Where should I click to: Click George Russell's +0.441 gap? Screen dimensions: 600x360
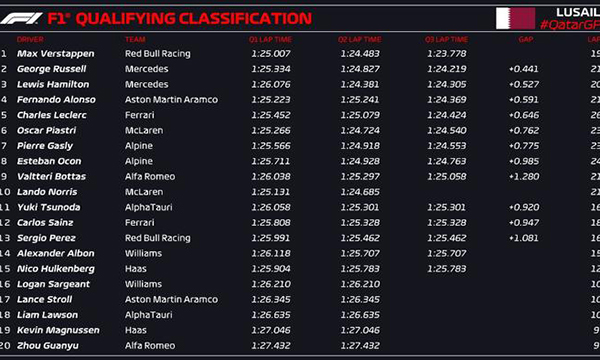click(523, 69)
